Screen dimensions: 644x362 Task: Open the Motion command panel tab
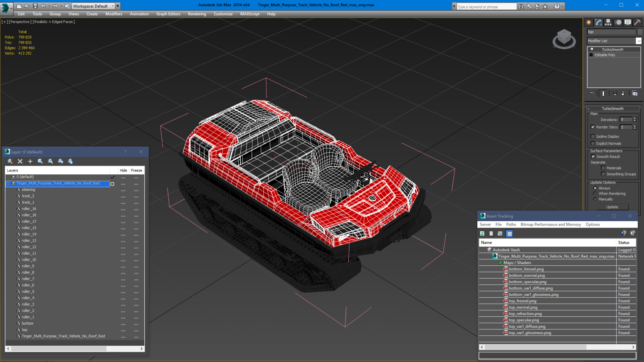(x=618, y=23)
